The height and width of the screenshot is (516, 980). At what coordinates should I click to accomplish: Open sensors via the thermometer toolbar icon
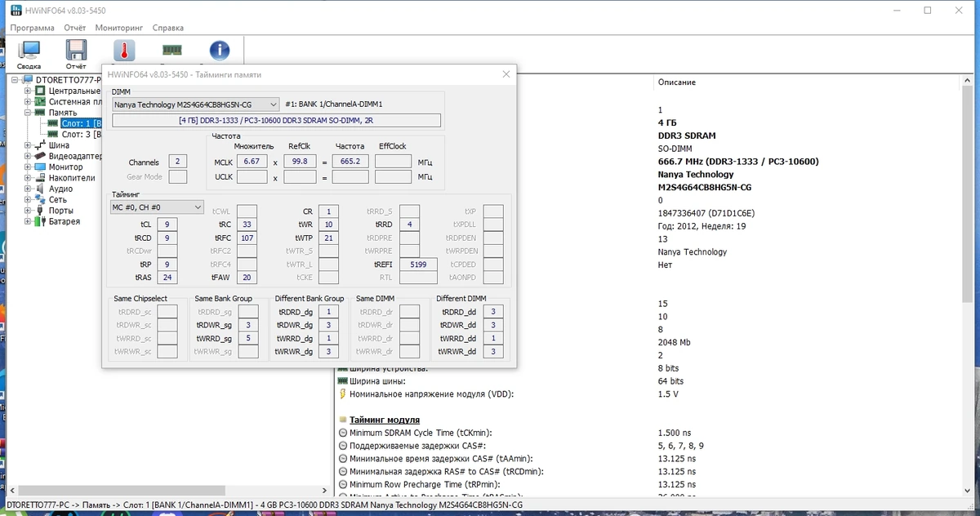[123, 51]
